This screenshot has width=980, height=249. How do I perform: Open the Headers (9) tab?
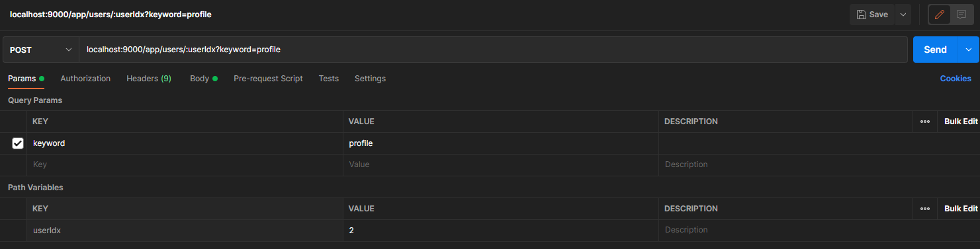click(149, 79)
